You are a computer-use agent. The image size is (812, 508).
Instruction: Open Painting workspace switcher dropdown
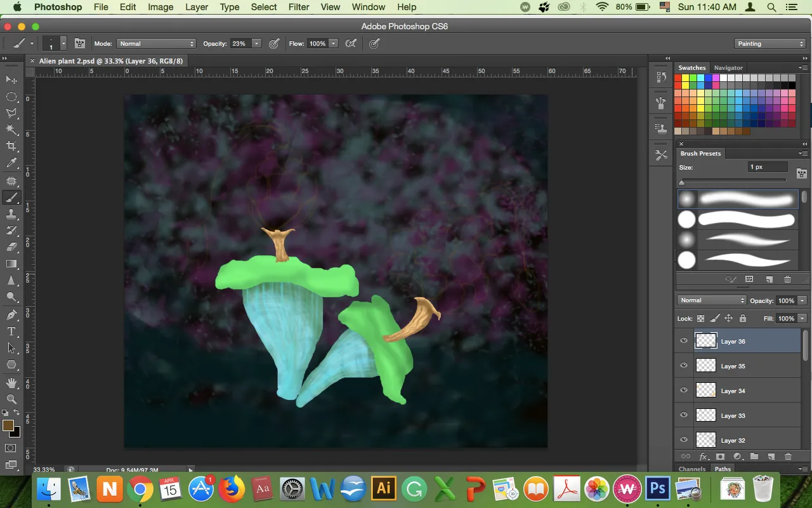click(x=770, y=44)
